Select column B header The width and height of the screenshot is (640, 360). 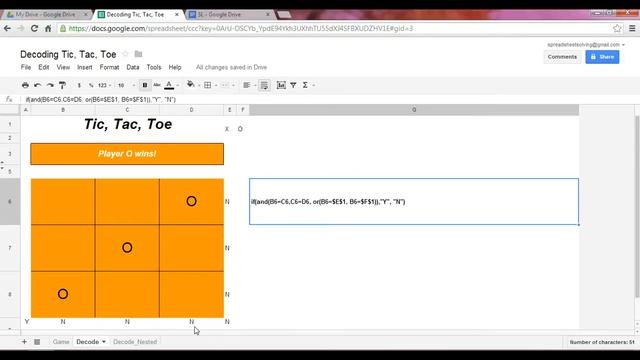coord(63,110)
